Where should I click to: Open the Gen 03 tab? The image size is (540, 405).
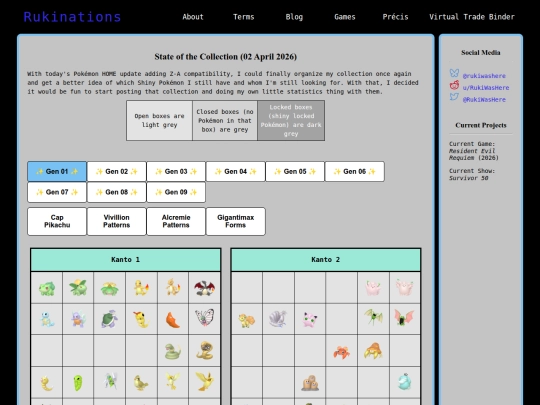tap(176, 172)
